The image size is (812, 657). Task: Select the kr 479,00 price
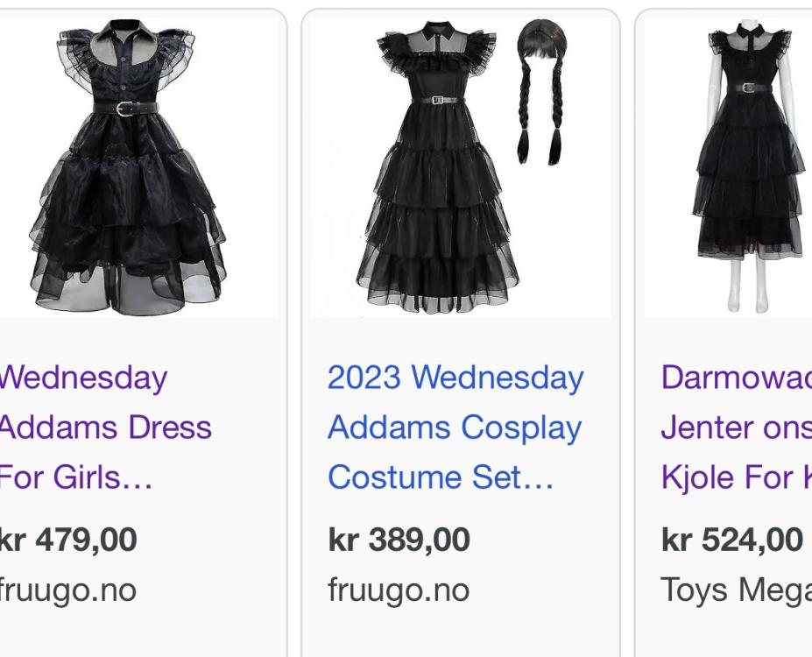tap(68, 540)
